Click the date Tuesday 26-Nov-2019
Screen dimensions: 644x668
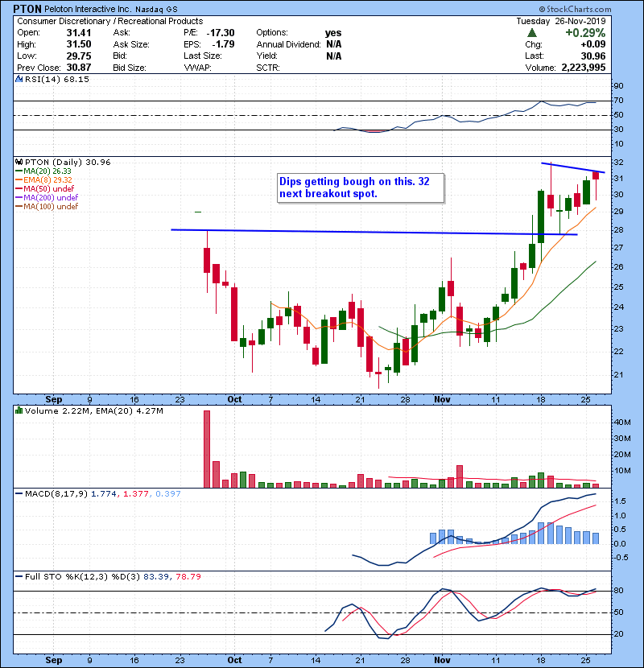(561, 21)
